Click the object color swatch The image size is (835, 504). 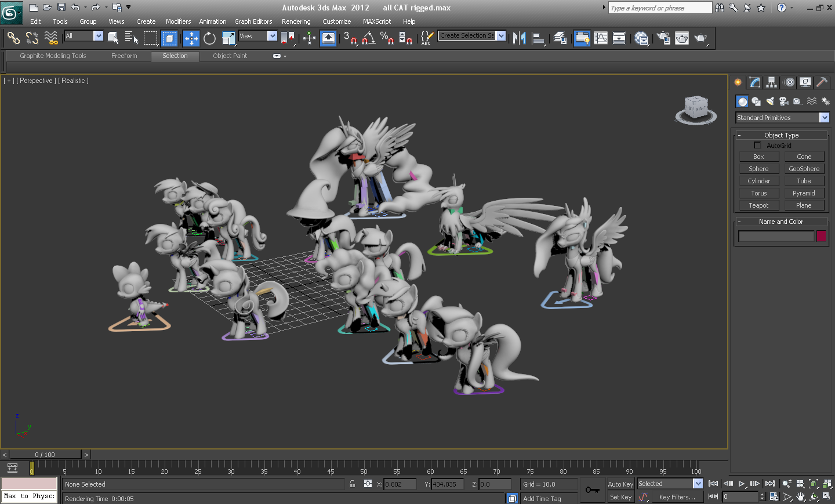[821, 236]
